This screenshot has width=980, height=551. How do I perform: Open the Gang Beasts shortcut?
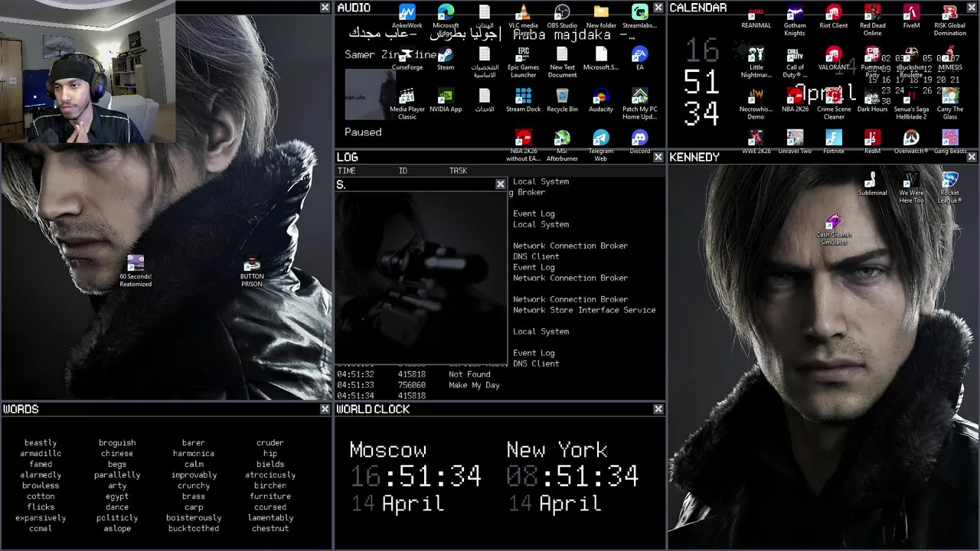pyautogui.click(x=950, y=142)
